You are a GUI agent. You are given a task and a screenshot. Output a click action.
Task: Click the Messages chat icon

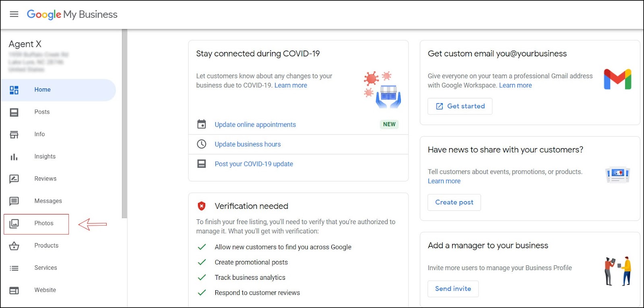[14, 201]
